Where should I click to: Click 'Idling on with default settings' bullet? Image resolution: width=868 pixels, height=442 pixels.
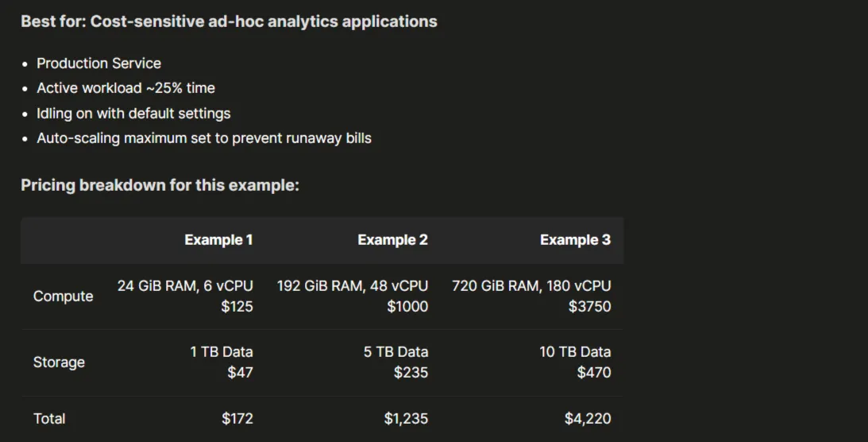point(133,114)
